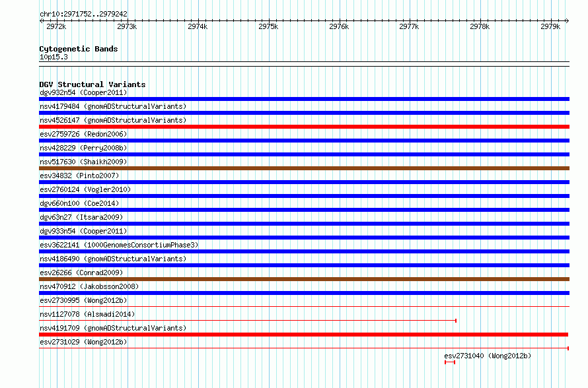
Task: Select the thin red line under esv2730995
Action: point(304,307)
